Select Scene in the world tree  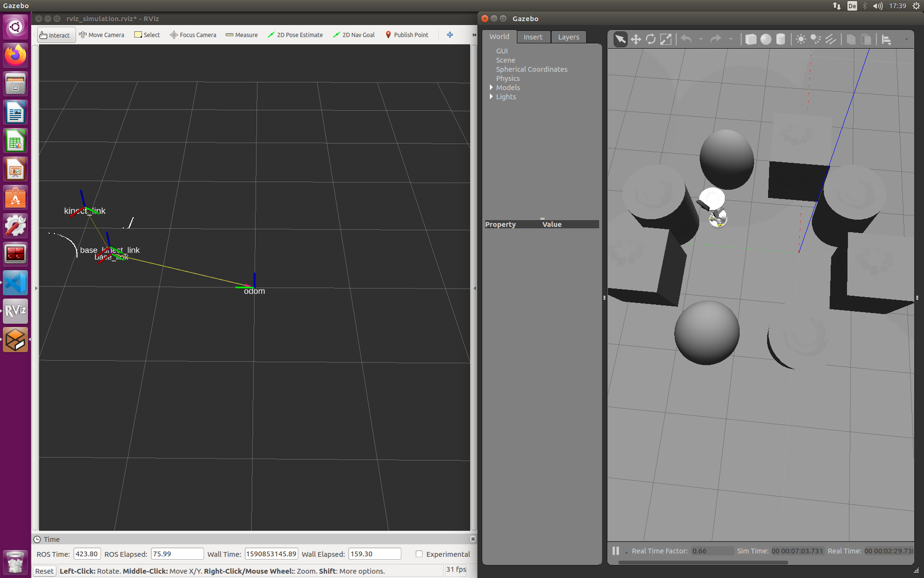point(505,60)
